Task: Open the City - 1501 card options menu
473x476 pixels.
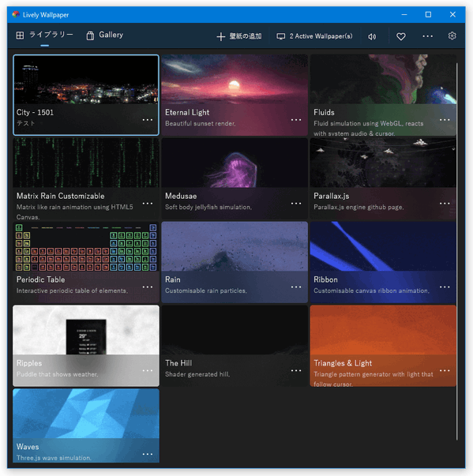Action: pyautogui.click(x=148, y=120)
